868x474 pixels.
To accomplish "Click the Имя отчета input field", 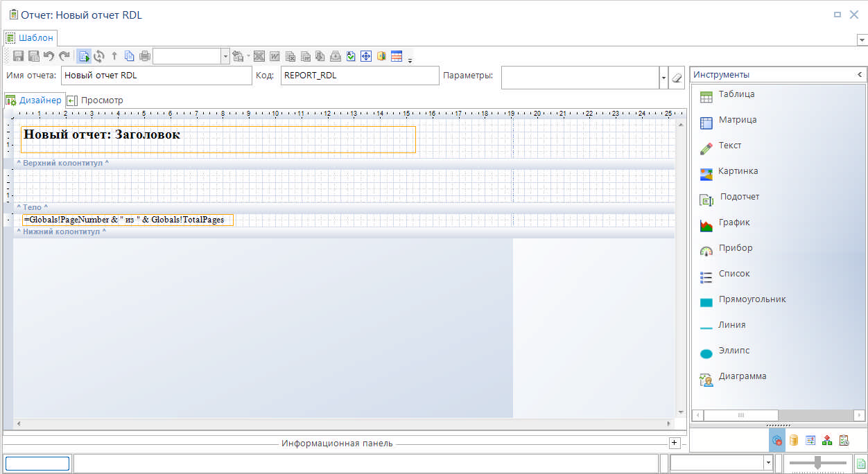I will [156, 76].
